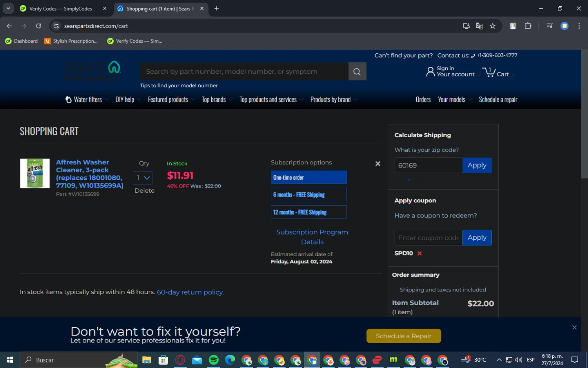This screenshot has height=368, width=588.
Task: Click the zip code input field
Action: (428, 165)
